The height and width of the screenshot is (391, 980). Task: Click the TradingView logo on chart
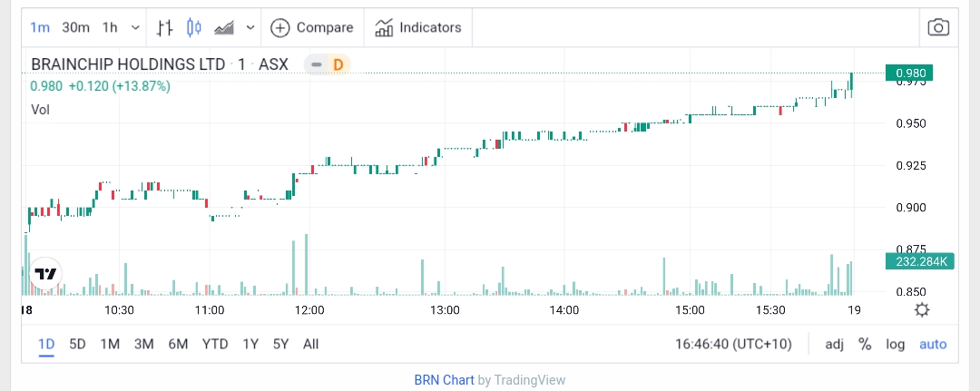click(45, 274)
